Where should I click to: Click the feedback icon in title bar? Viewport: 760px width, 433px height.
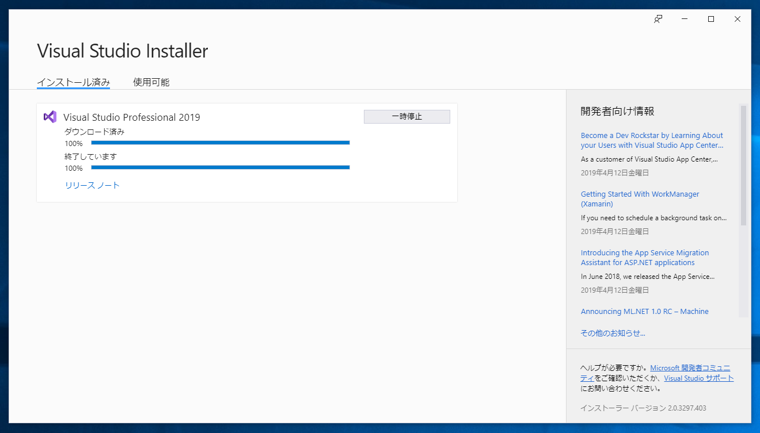pyautogui.click(x=658, y=19)
